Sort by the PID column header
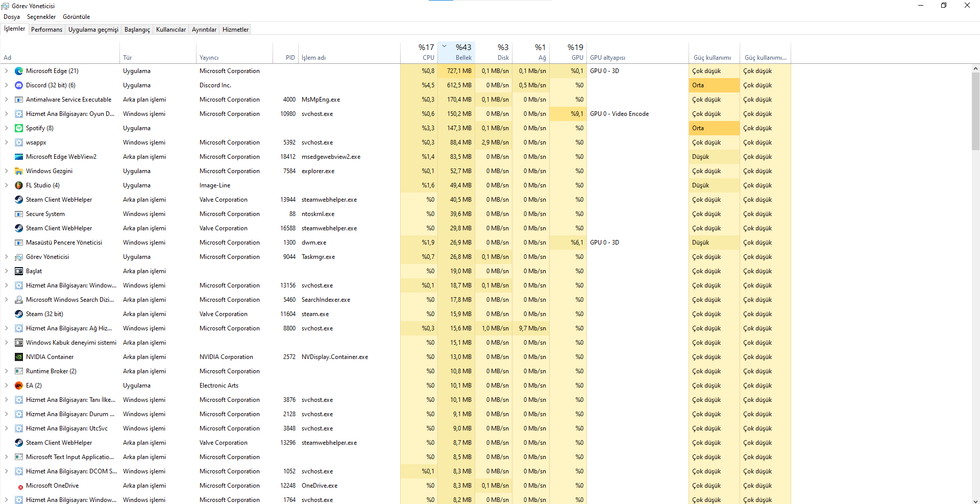 [286, 53]
